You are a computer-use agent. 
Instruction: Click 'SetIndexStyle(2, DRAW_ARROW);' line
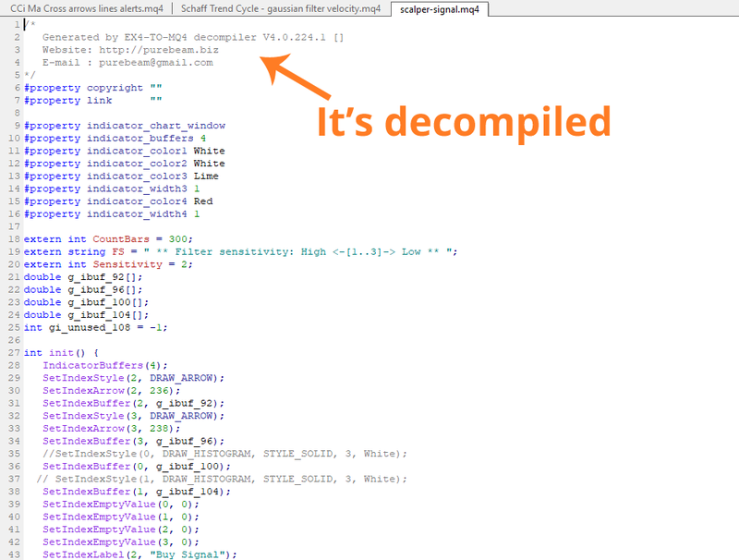point(133,378)
